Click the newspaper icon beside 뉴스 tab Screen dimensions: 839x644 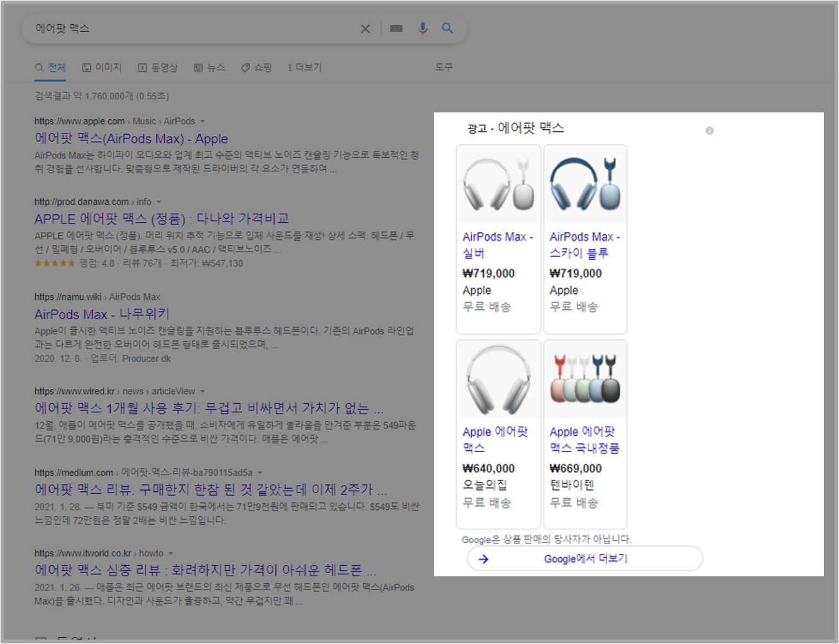198,67
